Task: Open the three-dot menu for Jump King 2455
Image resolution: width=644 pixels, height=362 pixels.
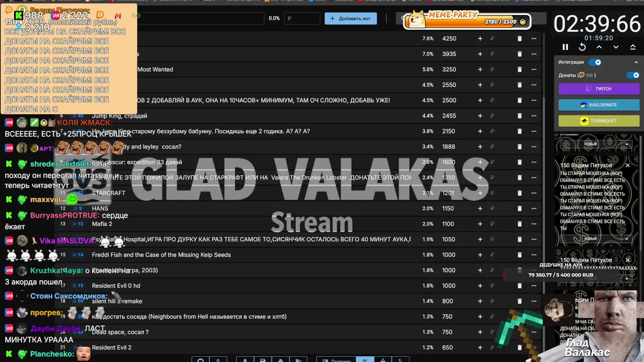Action: pos(534,116)
